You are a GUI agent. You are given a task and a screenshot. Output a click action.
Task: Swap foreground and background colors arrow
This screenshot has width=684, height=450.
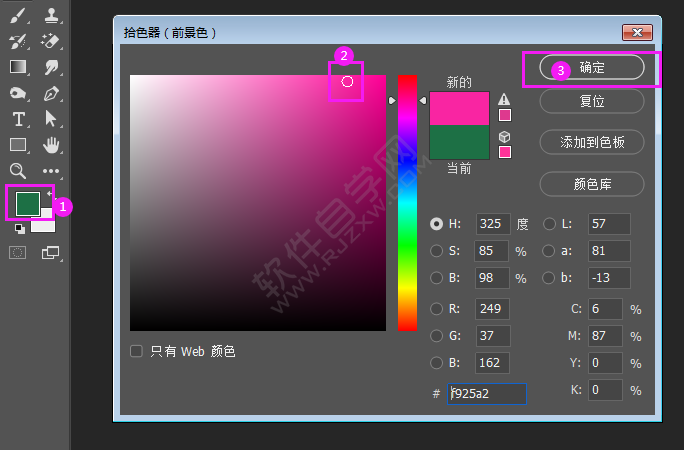(x=49, y=193)
